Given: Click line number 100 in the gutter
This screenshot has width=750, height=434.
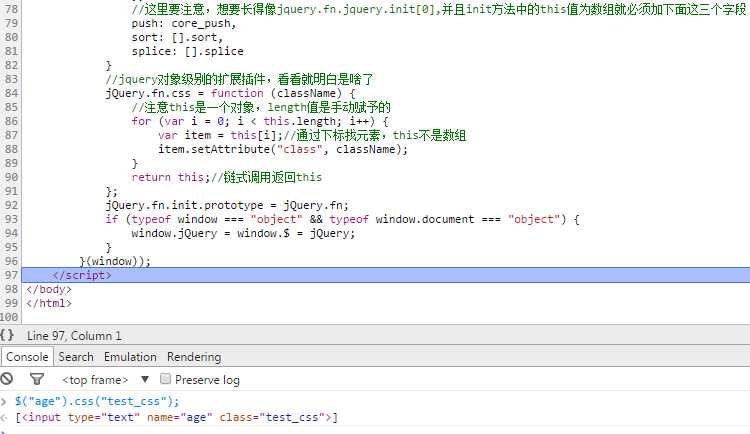Looking at the screenshot, I should pos(10,317).
